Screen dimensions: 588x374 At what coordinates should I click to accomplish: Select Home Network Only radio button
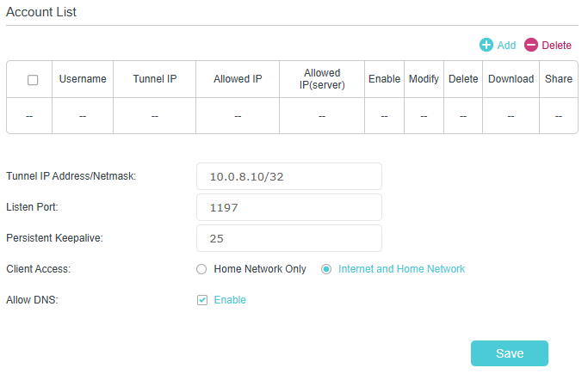(x=201, y=269)
